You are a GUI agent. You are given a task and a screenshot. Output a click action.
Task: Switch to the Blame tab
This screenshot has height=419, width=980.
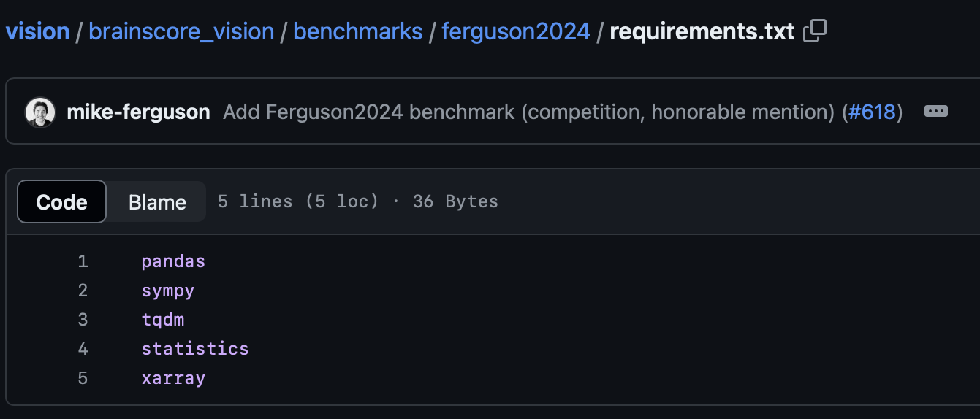pos(157,202)
